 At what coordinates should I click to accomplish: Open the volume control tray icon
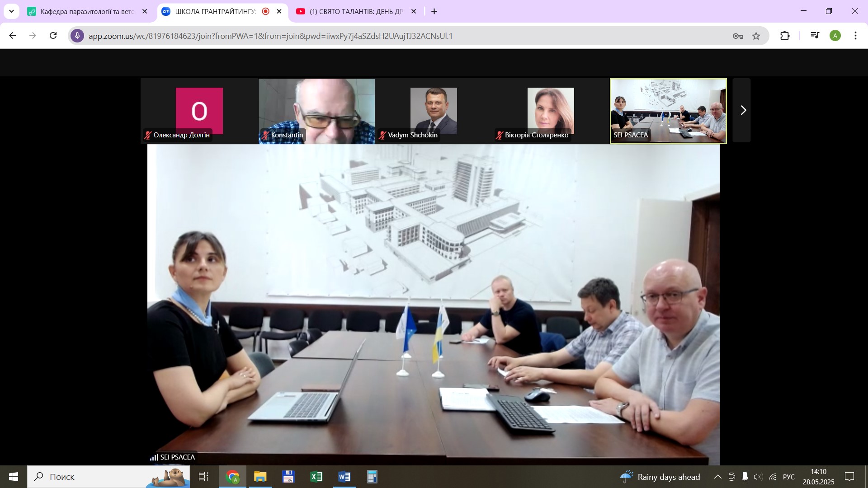point(758,477)
